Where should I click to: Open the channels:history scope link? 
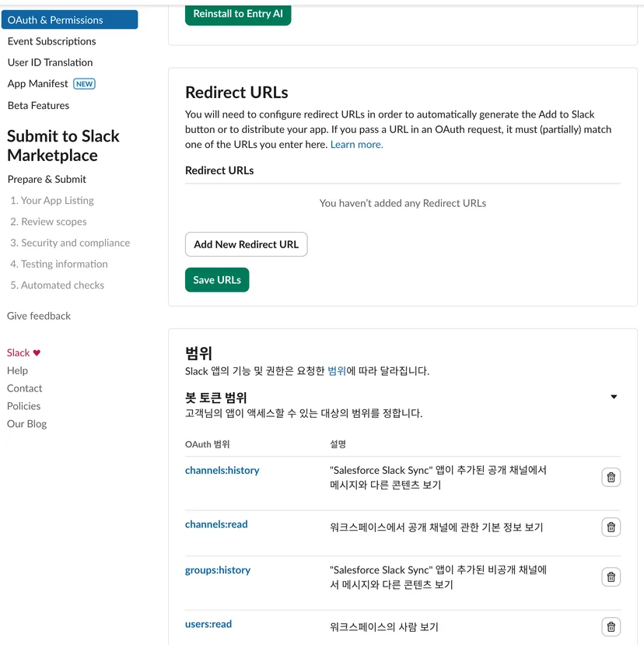[222, 470]
